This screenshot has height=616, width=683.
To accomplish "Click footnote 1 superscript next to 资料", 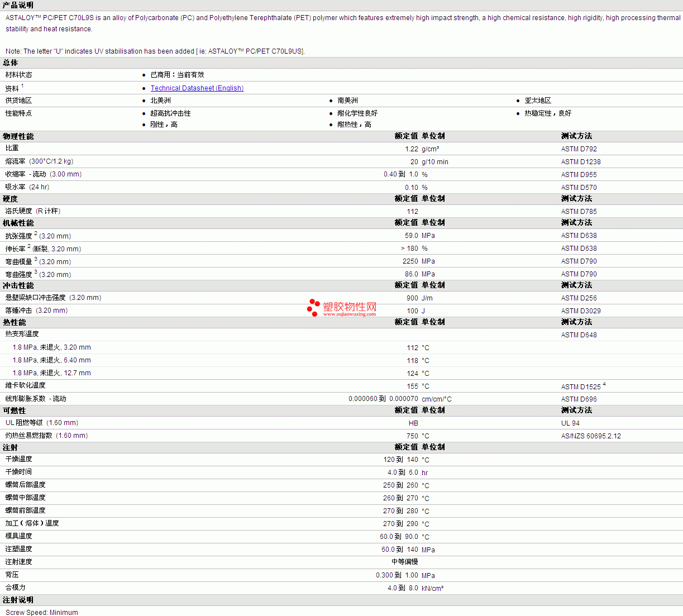I will (x=22, y=86).
